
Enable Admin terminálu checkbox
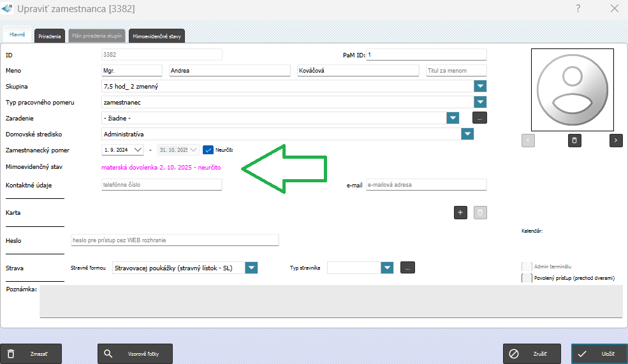coord(527,266)
